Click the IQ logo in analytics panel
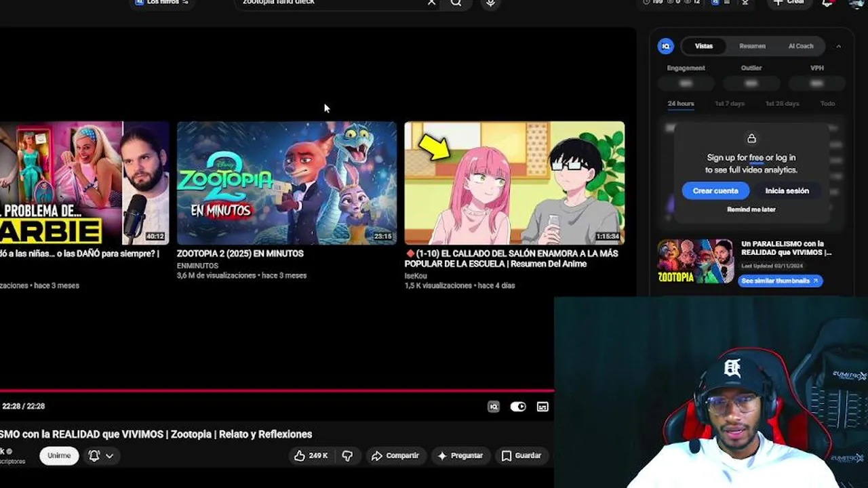The image size is (868, 488). [666, 46]
